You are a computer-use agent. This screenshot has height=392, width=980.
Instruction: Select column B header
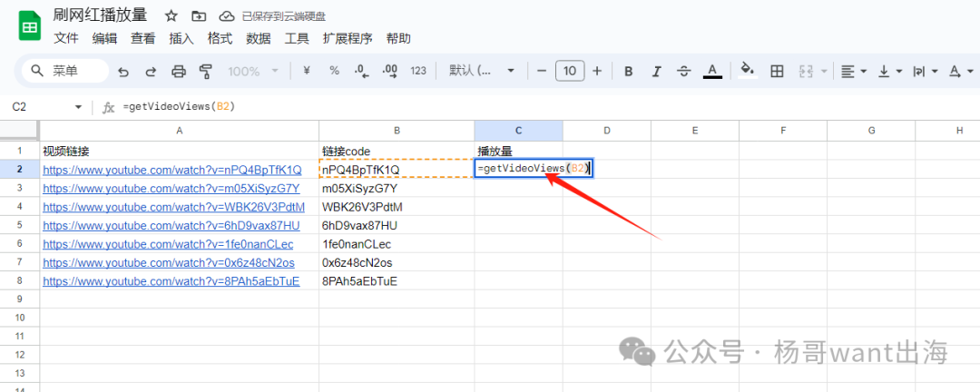pyautogui.click(x=397, y=130)
